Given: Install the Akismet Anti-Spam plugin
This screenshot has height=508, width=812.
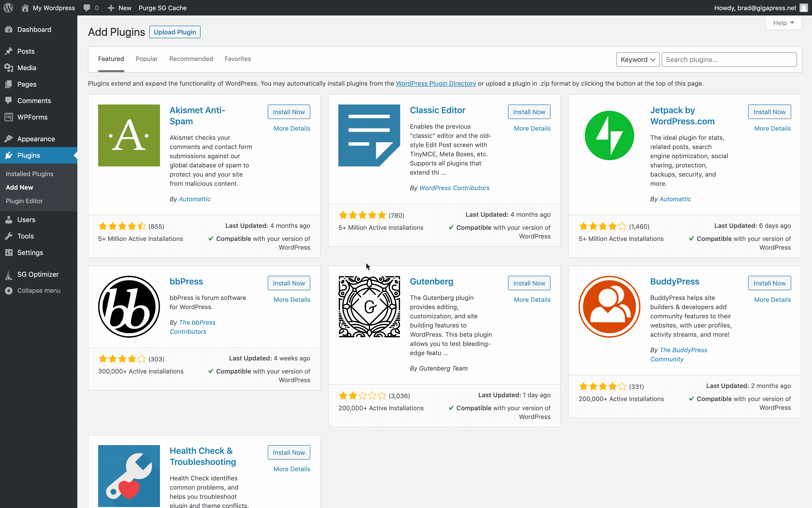Looking at the screenshot, I should pos(289,112).
